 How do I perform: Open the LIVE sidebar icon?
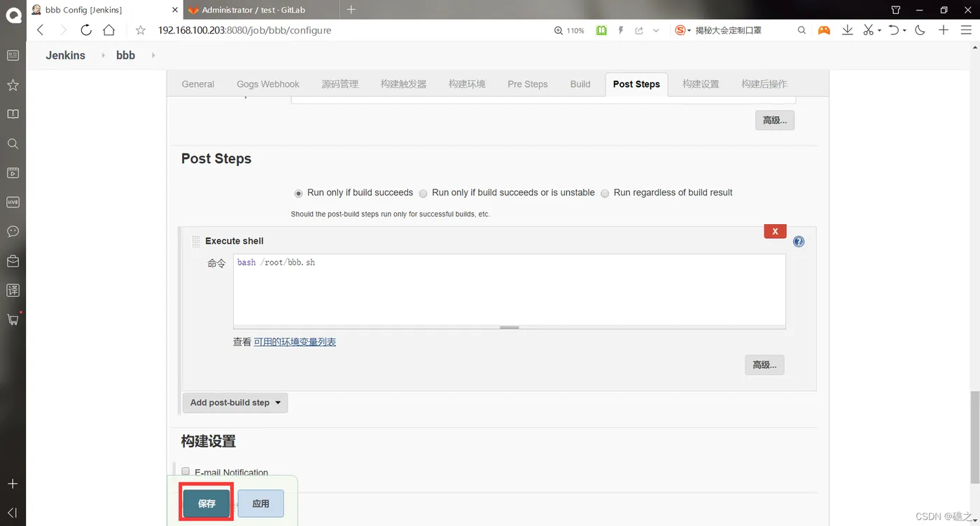click(x=13, y=202)
